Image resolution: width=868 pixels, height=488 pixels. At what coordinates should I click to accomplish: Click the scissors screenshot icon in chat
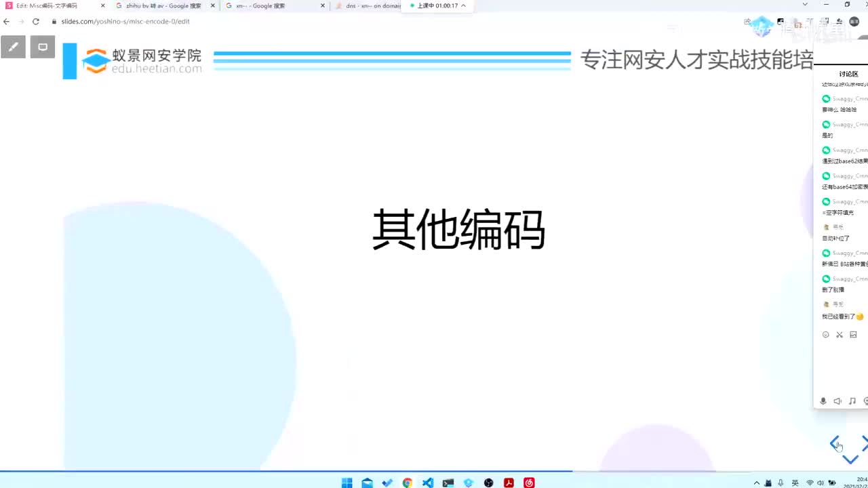(839, 335)
